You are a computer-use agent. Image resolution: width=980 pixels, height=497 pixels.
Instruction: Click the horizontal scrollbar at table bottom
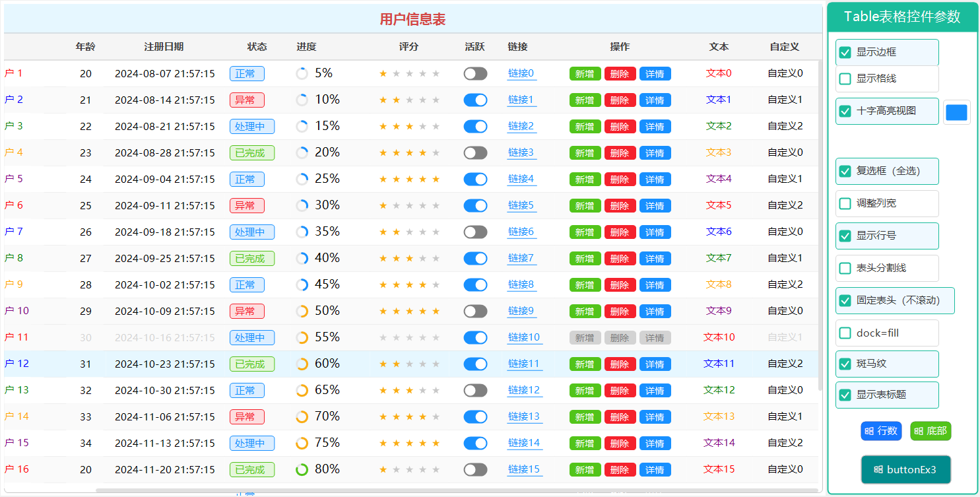point(455,490)
